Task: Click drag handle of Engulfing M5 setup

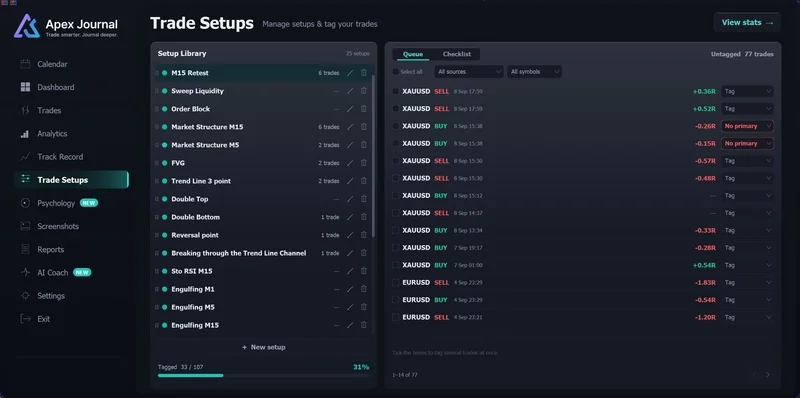Action: [x=157, y=307]
